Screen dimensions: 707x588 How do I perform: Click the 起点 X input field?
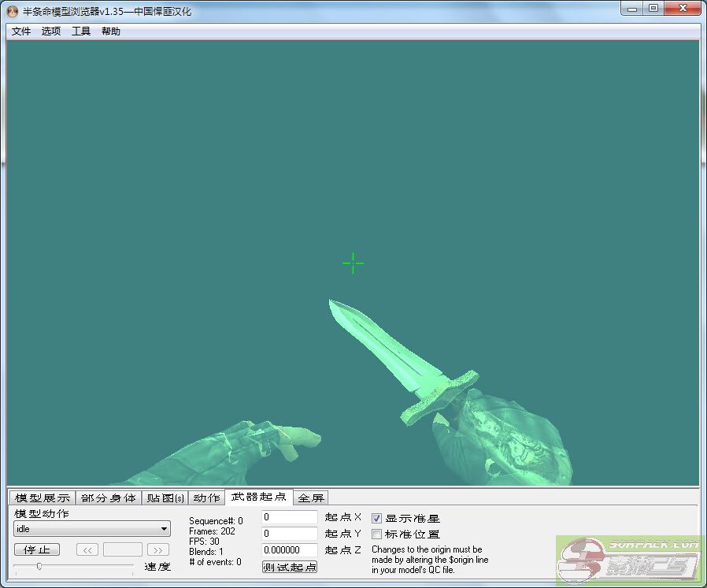pos(290,517)
